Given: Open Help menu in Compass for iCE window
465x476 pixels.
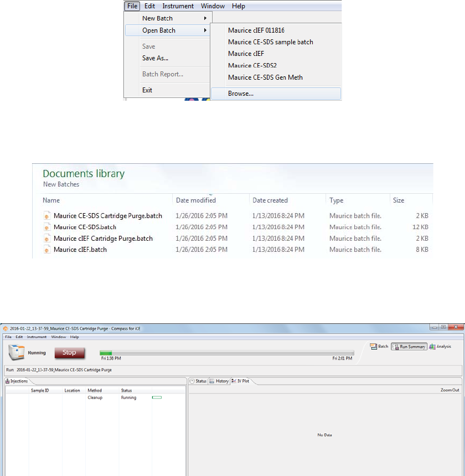Looking at the screenshot, I should (x=74, y=337).
